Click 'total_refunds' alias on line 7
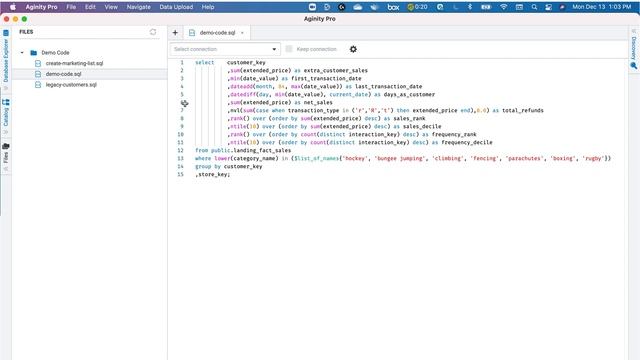Screen dimensions: 640x360 tap(523, 110)
